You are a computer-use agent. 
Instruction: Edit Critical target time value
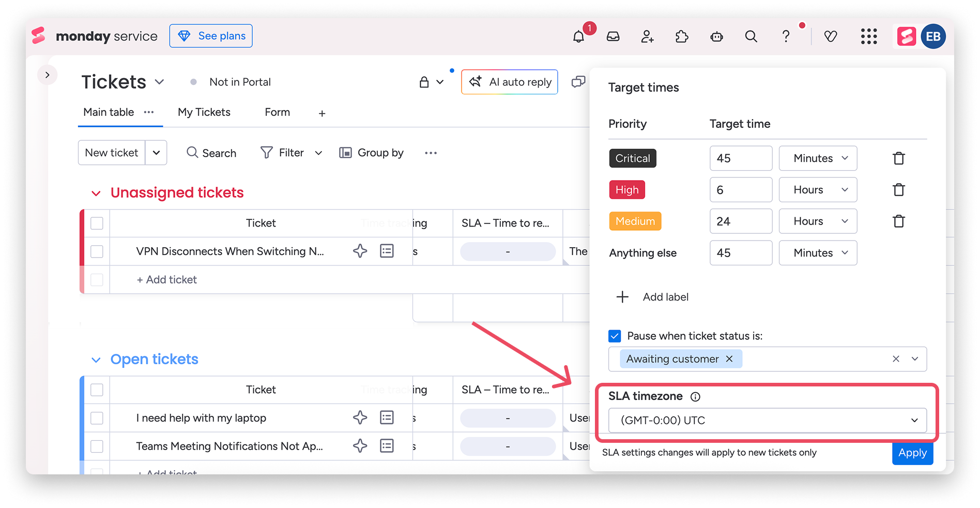[x=741, y=158]
